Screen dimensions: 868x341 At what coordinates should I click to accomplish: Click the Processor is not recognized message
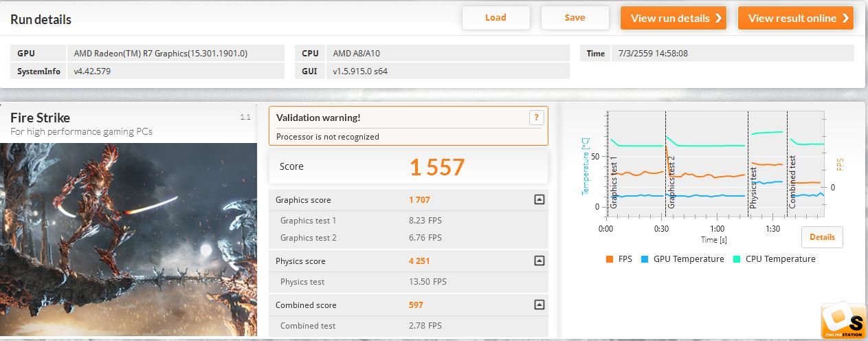point(327,137)
